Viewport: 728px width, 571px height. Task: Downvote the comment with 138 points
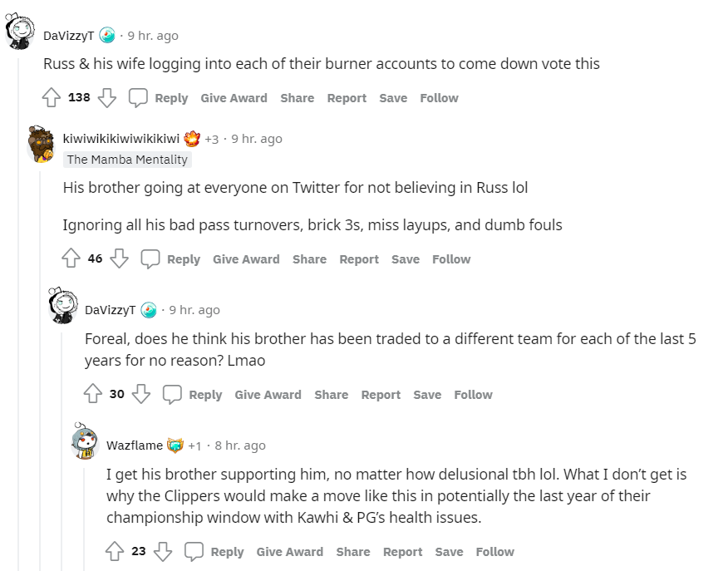click(106, 98)
